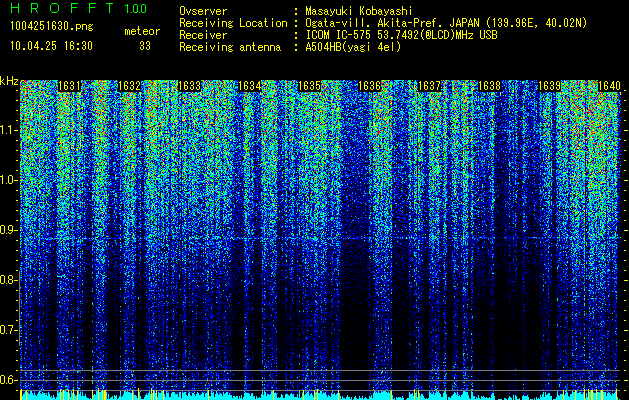Image resolution: width=629 pixels, height=400 pixels.
Task: Click the kHz axis unit label
Action: (x=9, y=81)
